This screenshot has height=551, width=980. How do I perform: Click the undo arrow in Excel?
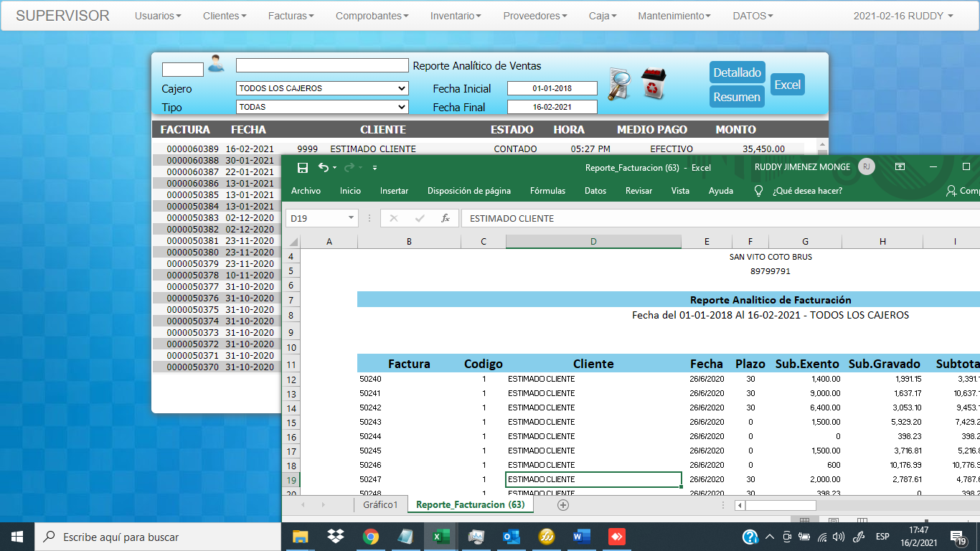coord(324,167)
